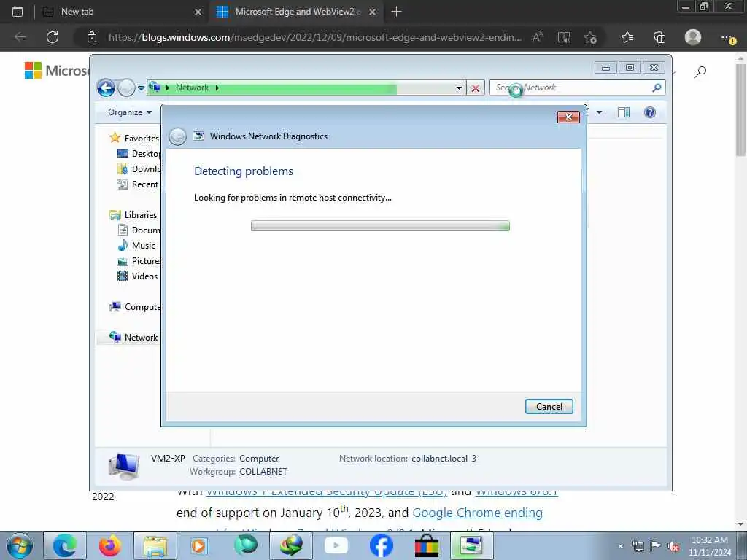Open Windows Media Player from taskbar
747x560 pixels.
pos(199,545)
